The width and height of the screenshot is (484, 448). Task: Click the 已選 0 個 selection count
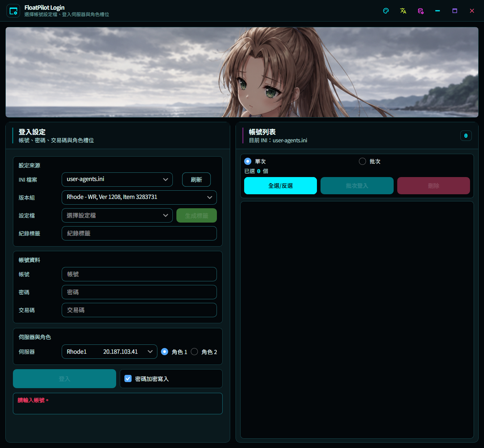pos(256,171)
